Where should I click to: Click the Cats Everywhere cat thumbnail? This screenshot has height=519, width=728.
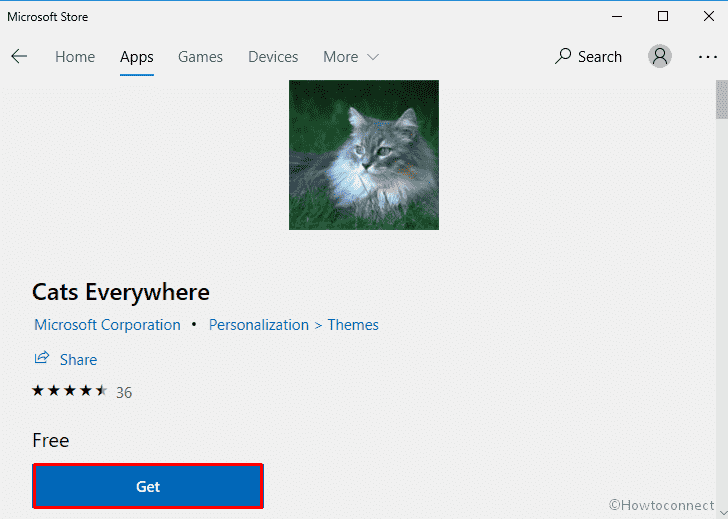click(364, 155)
